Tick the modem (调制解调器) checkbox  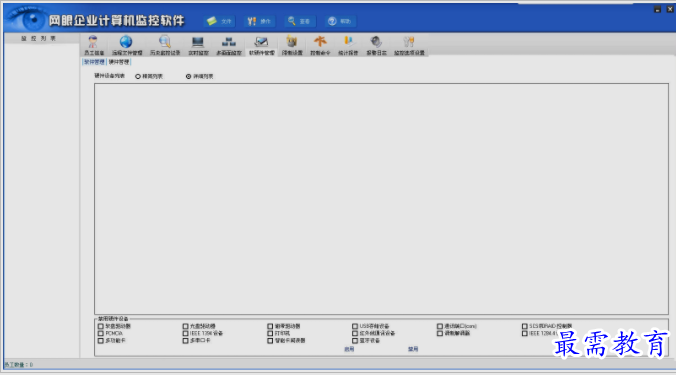440,333
